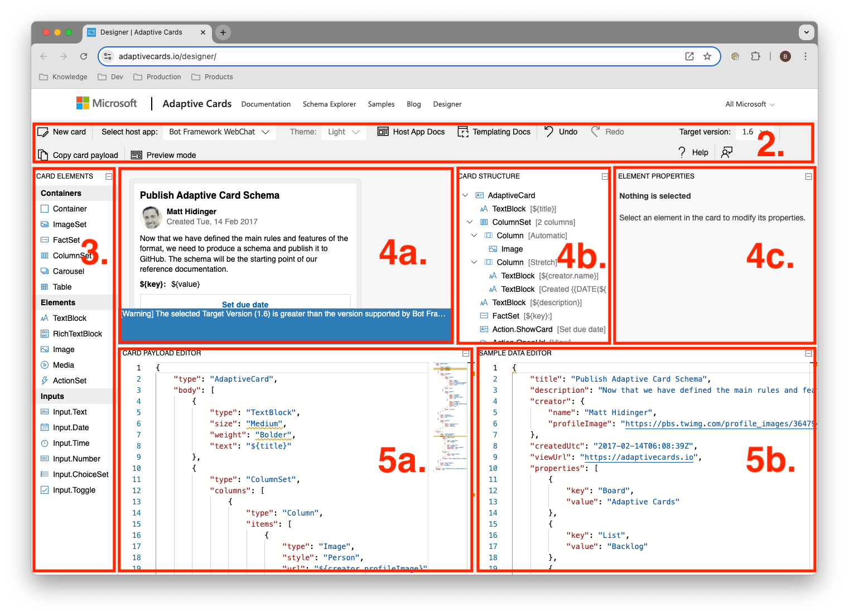Open Templating Docs from the toolbar

(x=494, y=132)
